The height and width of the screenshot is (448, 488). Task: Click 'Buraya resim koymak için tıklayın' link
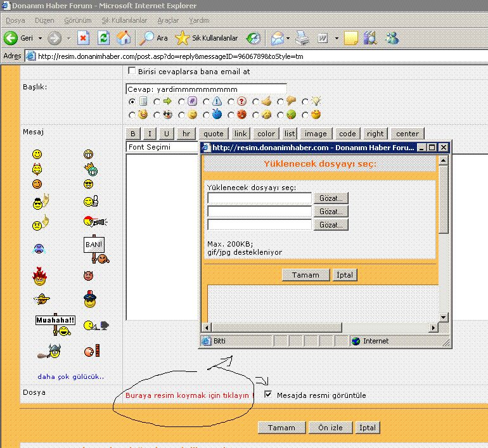[188, 395]
